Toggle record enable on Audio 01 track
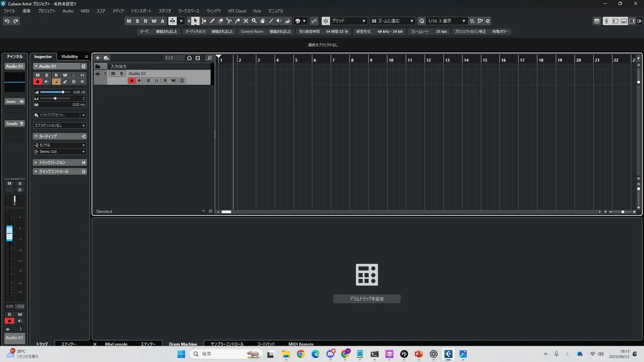 131,80
